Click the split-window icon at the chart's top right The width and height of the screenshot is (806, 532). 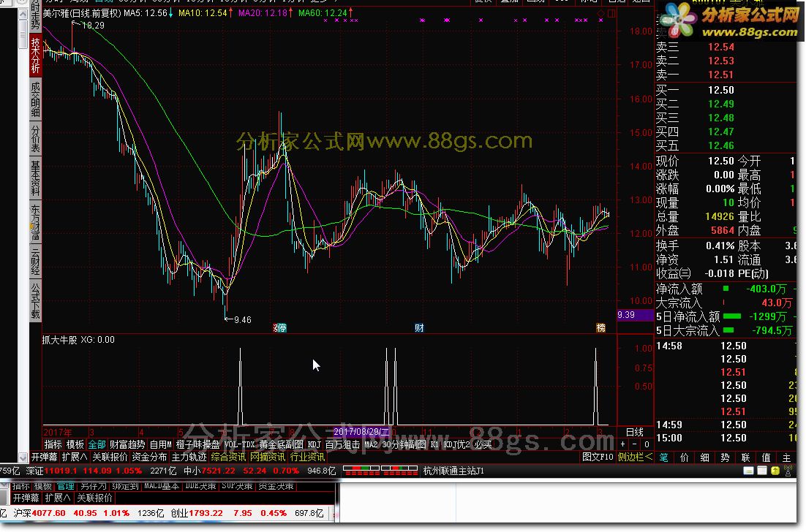pos(611,13)
